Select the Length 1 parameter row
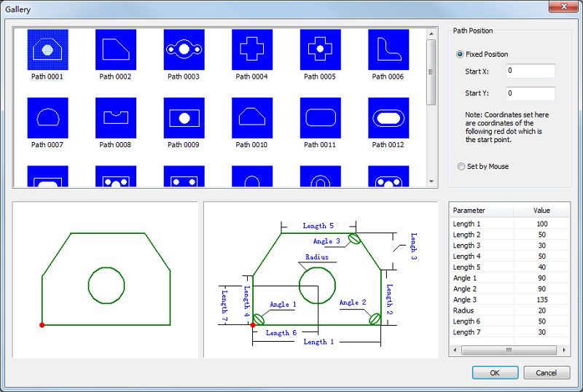This screenshot has height=392, width=583. click(509, 224)
